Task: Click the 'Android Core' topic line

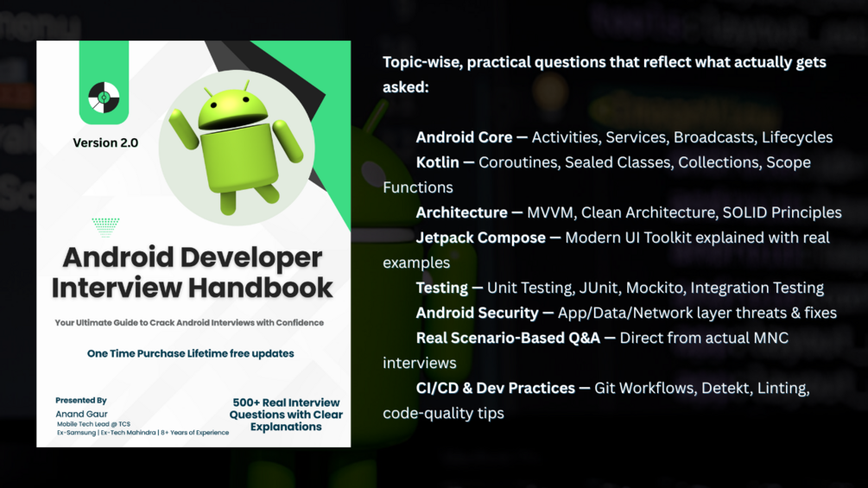Action: coord(624,137)
